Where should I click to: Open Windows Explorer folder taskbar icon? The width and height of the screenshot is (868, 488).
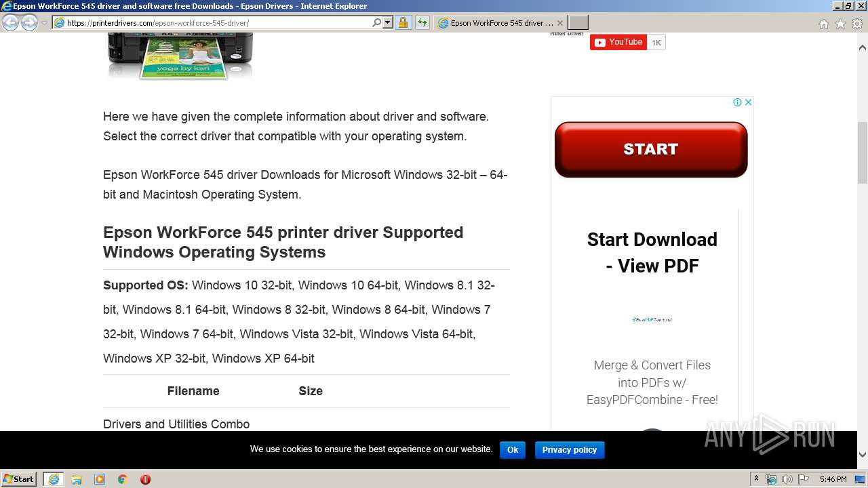point(77,479)
